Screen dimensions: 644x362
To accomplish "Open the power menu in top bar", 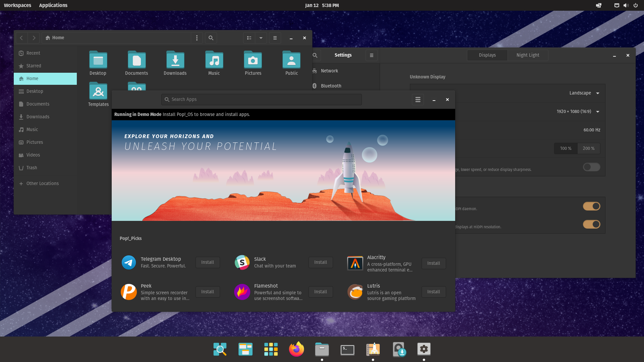I will 636,5.
